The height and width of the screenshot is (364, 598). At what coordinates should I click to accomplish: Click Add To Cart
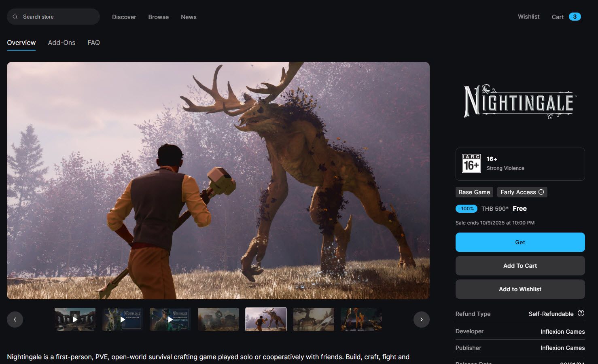click(x=520, y=266)
